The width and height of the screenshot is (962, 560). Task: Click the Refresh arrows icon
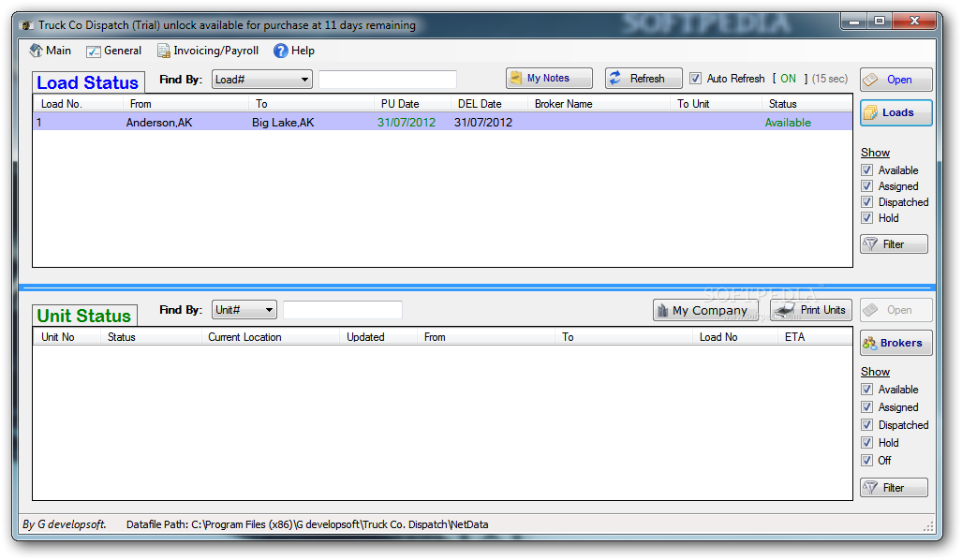click(615, 78)
